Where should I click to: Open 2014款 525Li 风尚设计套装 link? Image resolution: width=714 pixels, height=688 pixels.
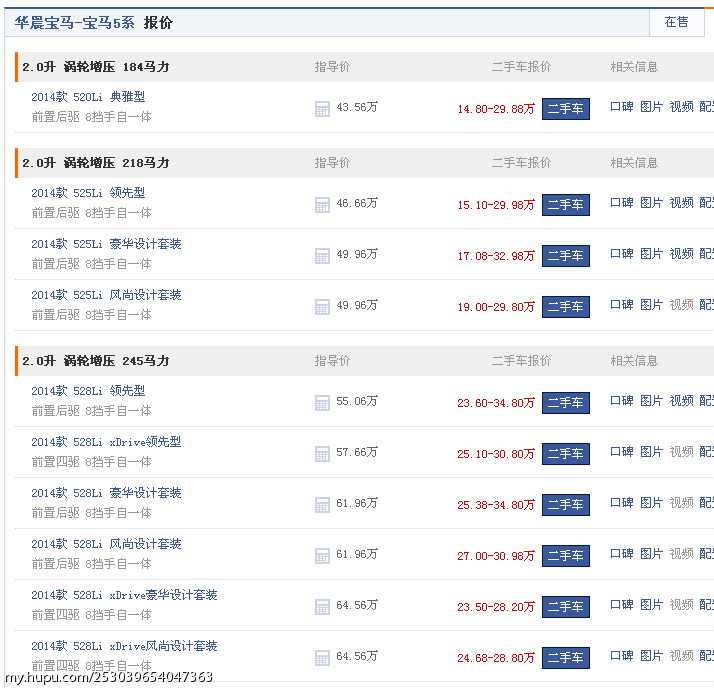tap(106, 295)
